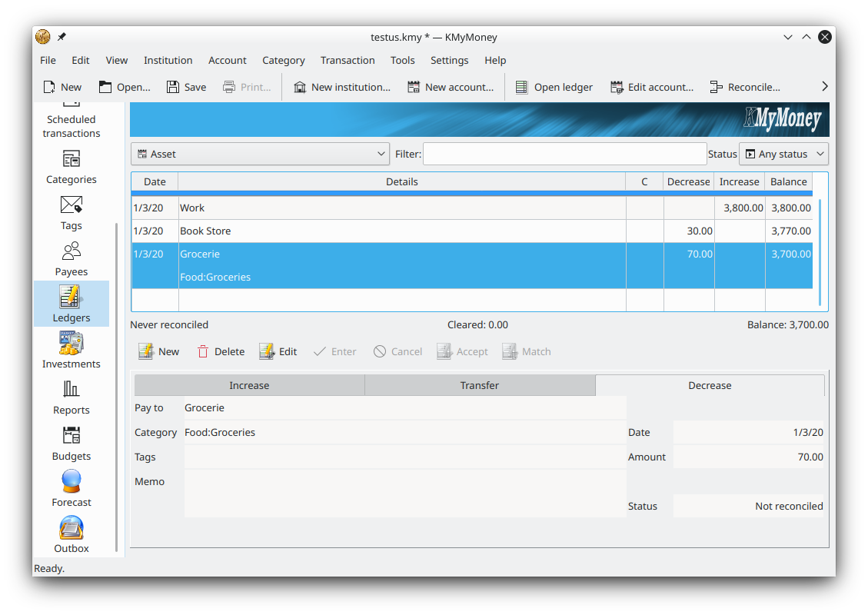This screenshot has width=868, height=615.
Task: Open the Categories view in sidebar
Action: (71, 167)
